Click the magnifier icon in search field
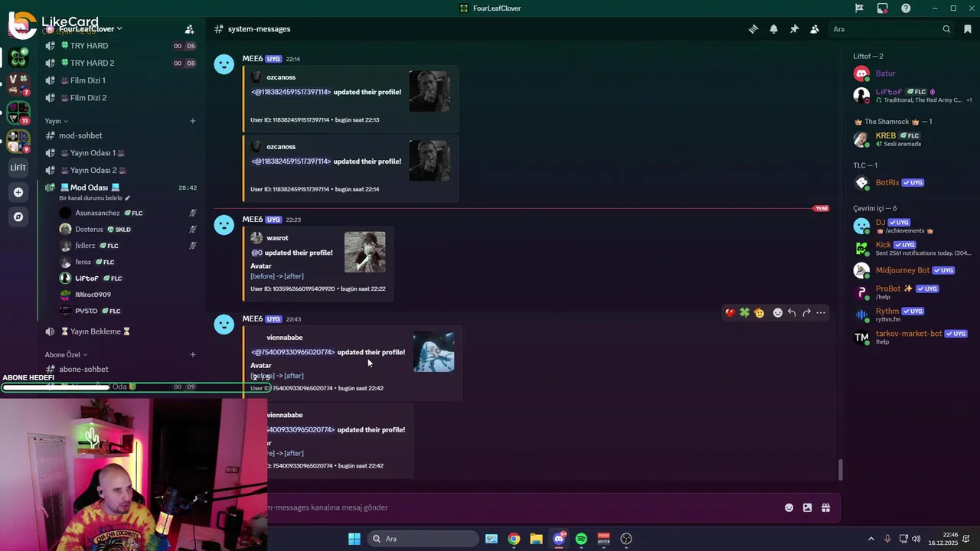This screenshot has width=980, height=551. (946, 29)
